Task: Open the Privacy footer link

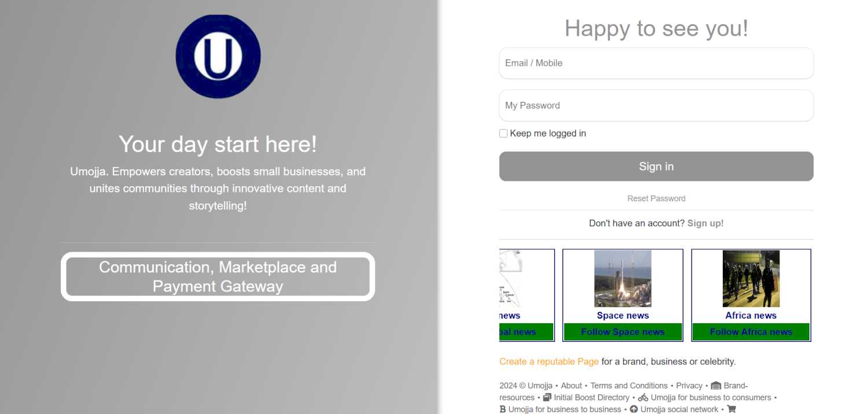Action: (x=689, y=386)
